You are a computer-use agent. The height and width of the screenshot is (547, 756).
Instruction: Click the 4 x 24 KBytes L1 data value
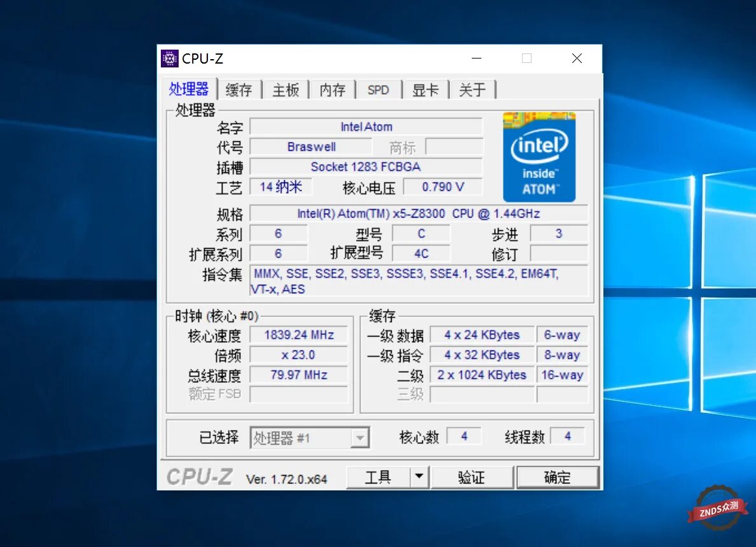point(482,335)
